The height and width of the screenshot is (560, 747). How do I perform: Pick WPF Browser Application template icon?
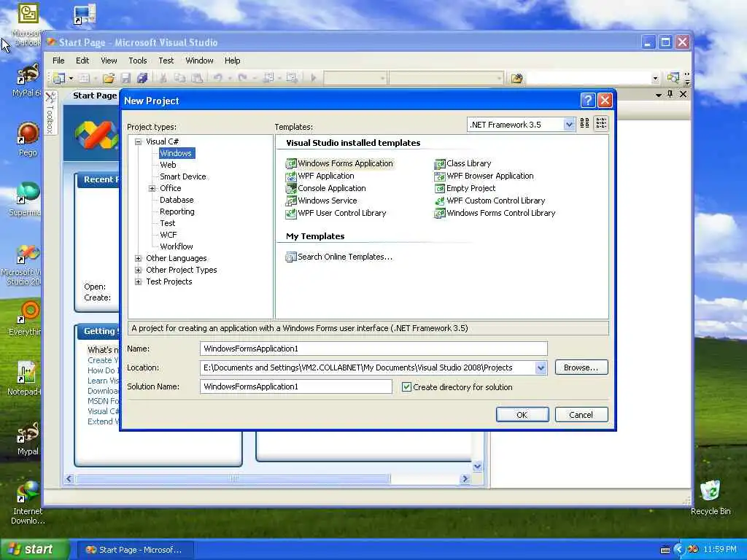[x=439, y=176]
